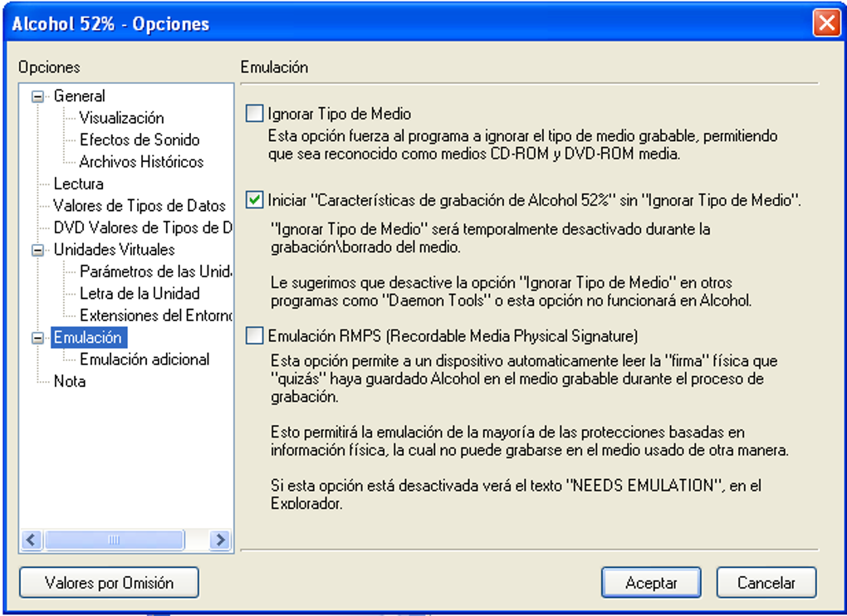Select Valores de Tipos de Datos

tap(139, 206)
